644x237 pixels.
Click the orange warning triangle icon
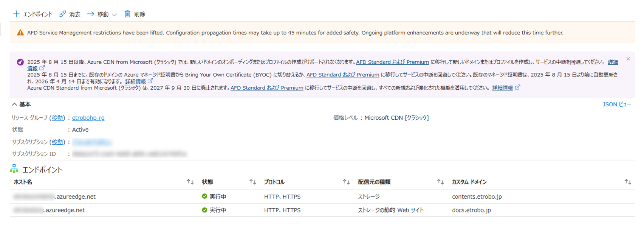click(x=20, y=33)
